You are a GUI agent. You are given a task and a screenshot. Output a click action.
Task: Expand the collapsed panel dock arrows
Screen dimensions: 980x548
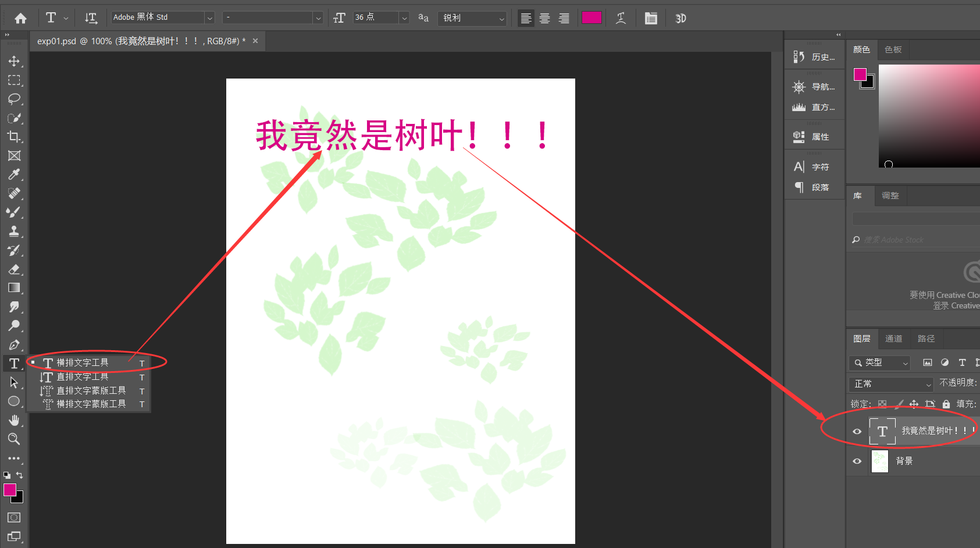(x=838, y=35)
